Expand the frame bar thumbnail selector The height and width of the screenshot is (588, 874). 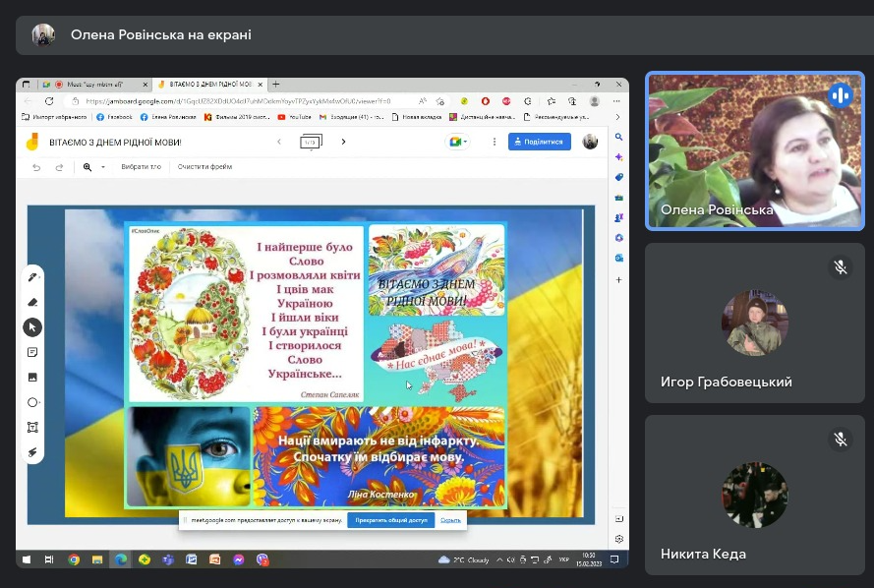click(311, 142)
